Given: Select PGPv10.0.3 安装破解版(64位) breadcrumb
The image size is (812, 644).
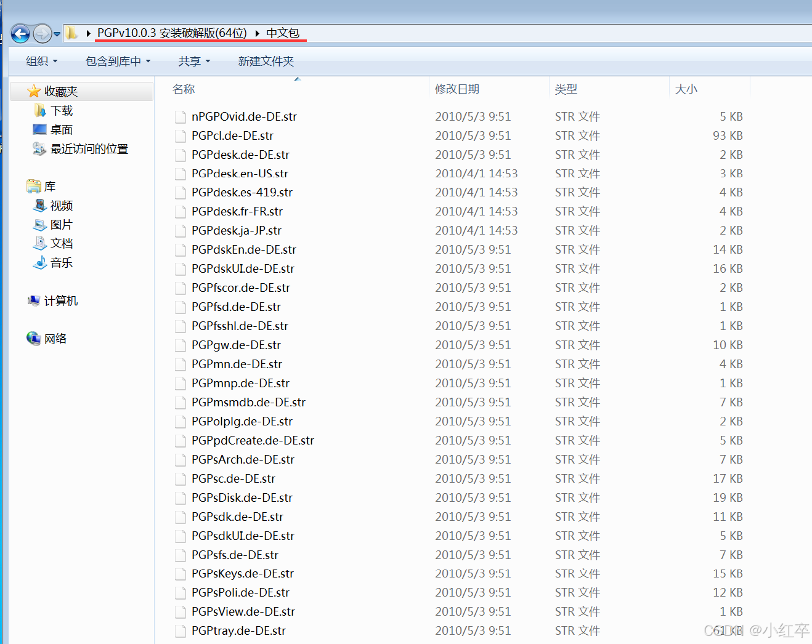Looking at the screenshot, I should point(172,33).
